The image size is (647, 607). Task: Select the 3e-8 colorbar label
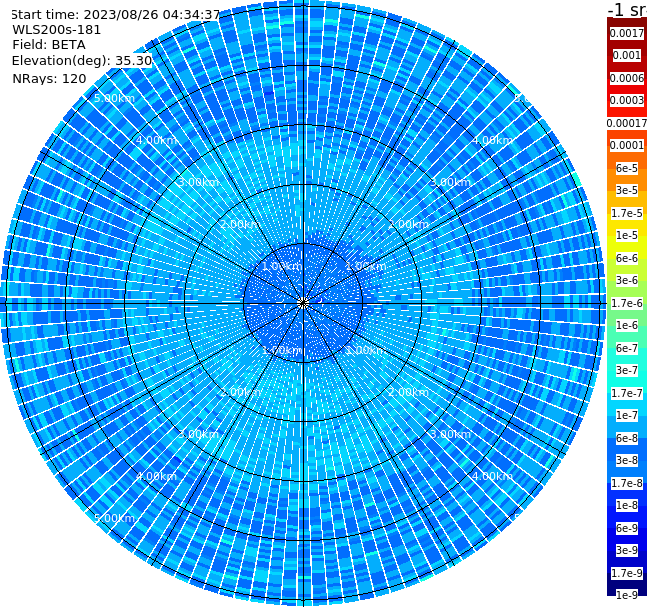(x=627, y=460)
